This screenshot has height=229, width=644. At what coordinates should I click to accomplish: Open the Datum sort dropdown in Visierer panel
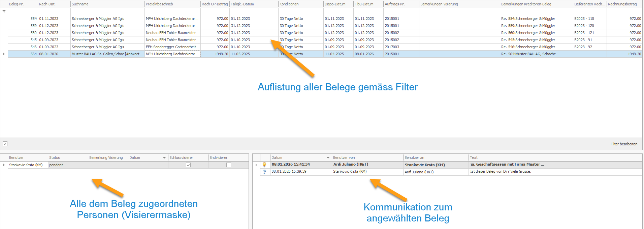[x=164, y=158]
